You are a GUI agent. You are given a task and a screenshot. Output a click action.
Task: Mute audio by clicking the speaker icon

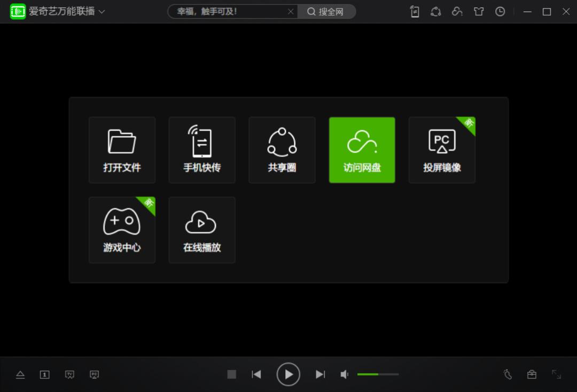[x=344, y=374]
